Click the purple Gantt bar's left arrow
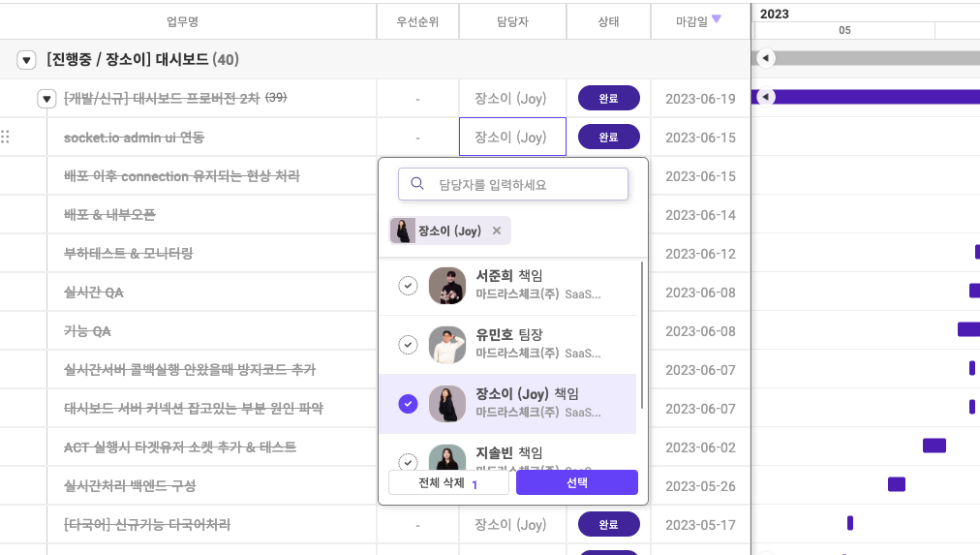The image size is (980, 555). click(766, 97)
